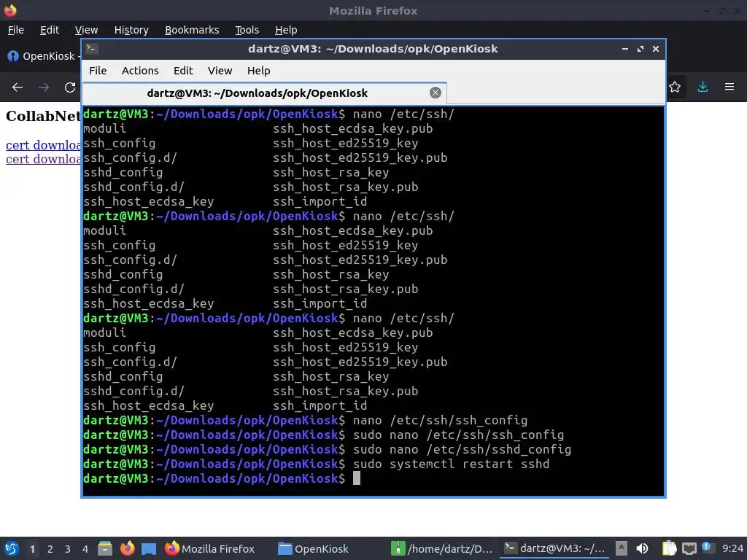Click the eject removable media tray icon
The width and height of the screenshot is (747, 560).
(622, 548)
